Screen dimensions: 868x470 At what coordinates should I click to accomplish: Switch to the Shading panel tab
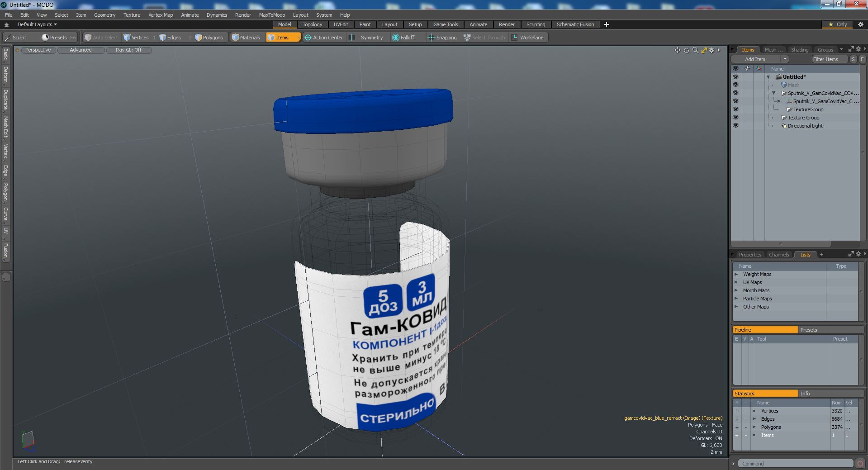799,50
